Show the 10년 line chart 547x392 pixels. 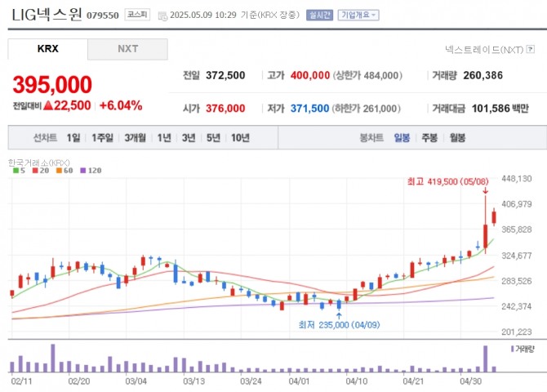(x=240, y=138)
